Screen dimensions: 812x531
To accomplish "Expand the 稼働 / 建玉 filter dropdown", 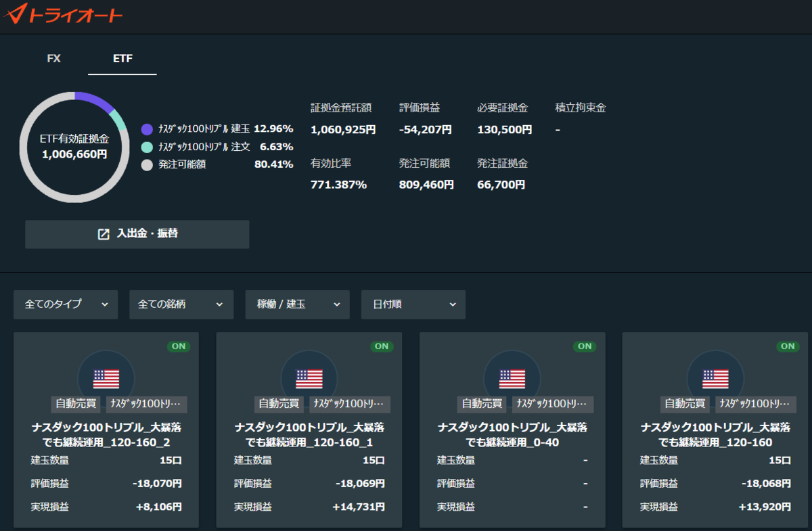I will click(298, 304).
